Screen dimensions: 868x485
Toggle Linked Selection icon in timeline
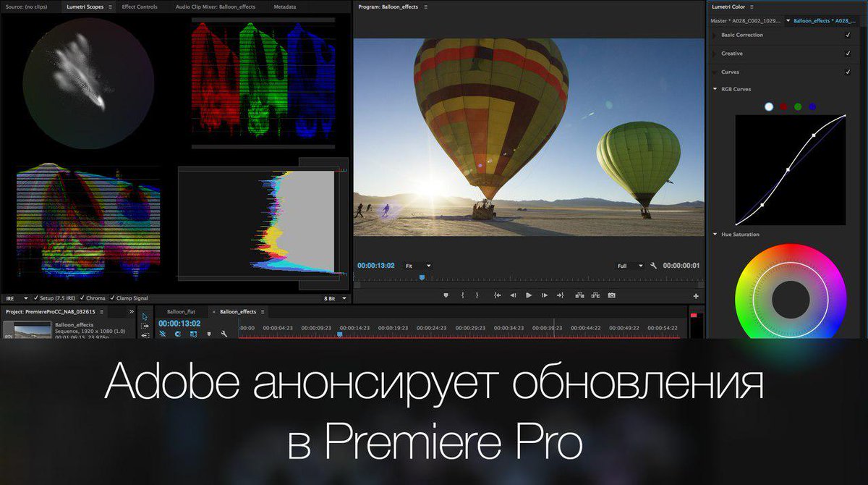tap(194, 334)
